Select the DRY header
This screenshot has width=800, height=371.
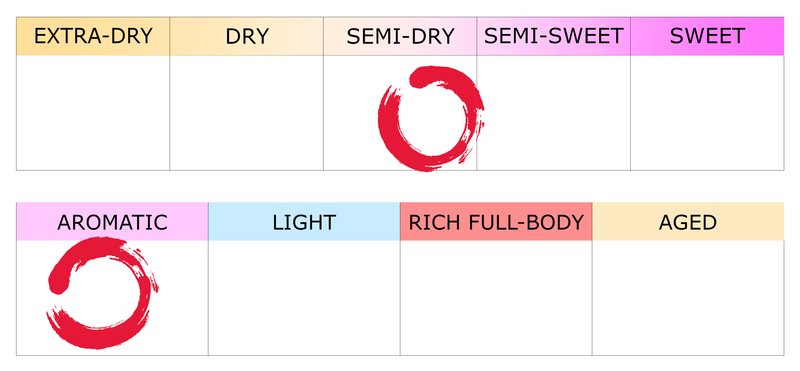[246, 36]
